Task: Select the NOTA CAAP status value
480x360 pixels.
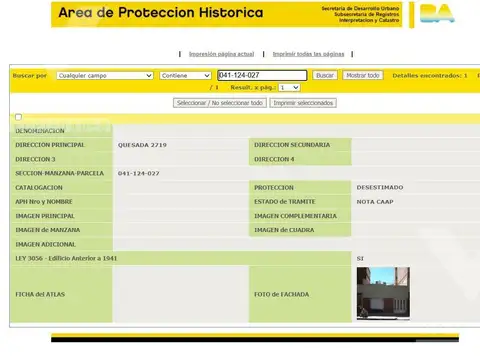Action: [x=375, y=202]
